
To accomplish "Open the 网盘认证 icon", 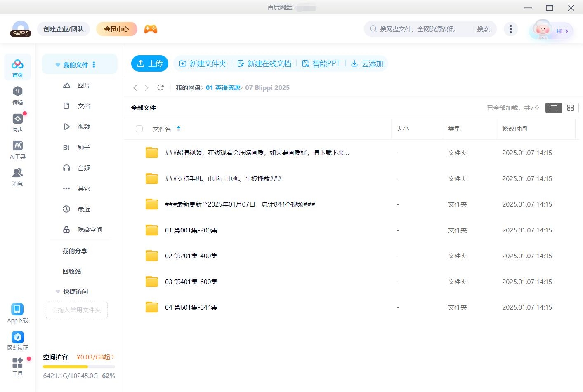I will tap(17, 340).
